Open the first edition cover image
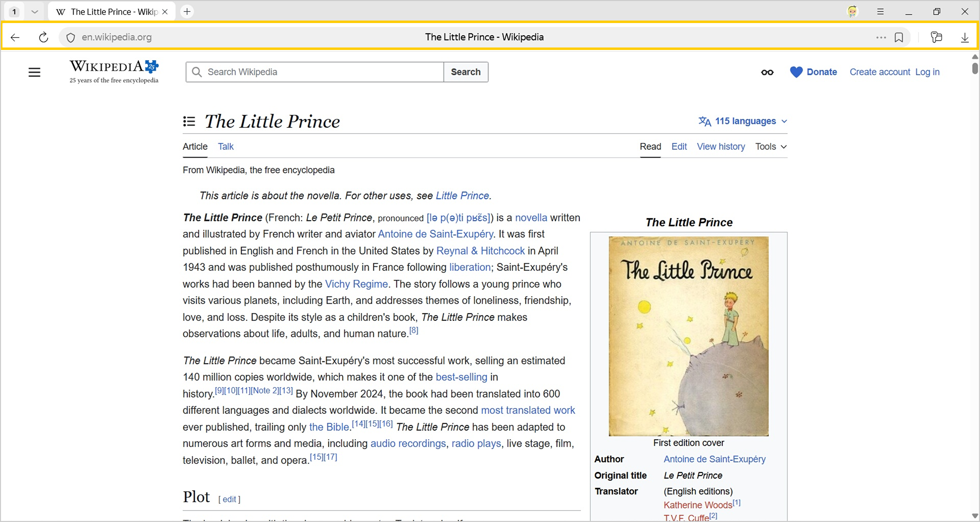Screen dimensions: 980x522 (688, 336)
